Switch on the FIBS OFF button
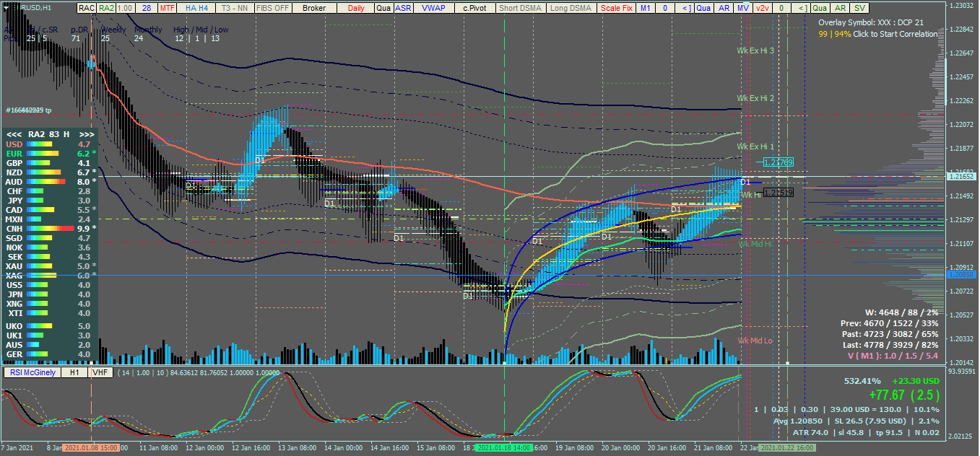This screenshot has width=980, height=456. (x=272, y=8)
